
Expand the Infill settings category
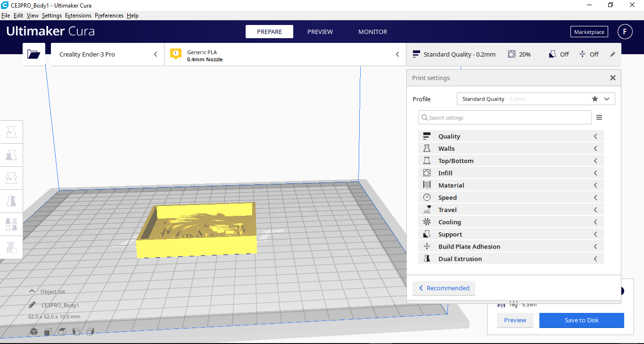511,173
